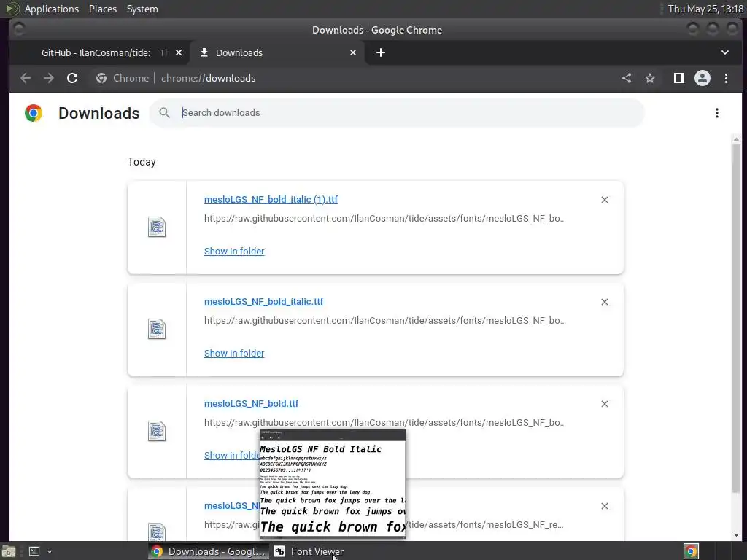Open the mesloLGS_NF_bold.ttf file link
Screen dimensions: 747x560
(252, 403)
